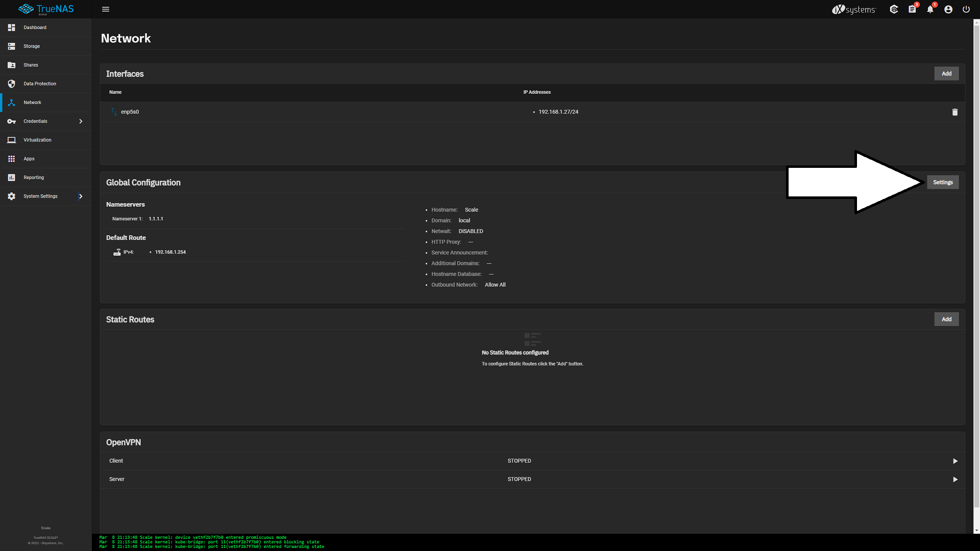Image resolution: width=980 pixels, height=551 pixels.
Task: Toggle the hamburger sidebar menu
Action: (x=106, y=9)
